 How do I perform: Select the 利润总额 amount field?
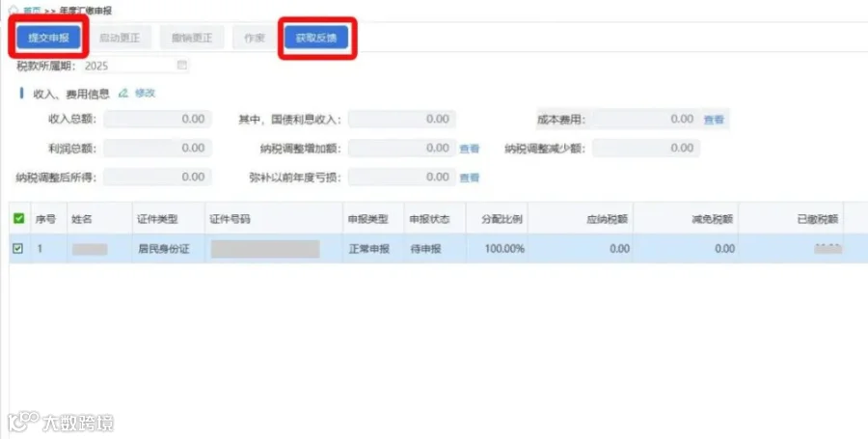(x=157, y=148)
